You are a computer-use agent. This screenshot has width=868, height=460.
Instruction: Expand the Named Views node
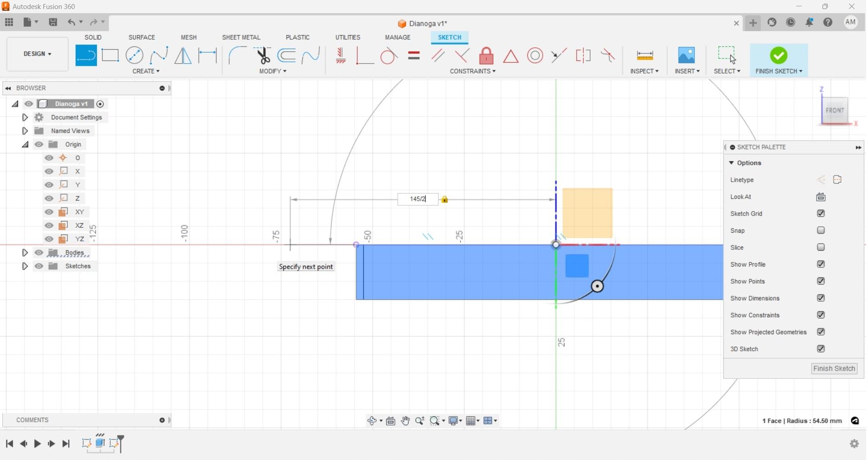tap(25, 131)
